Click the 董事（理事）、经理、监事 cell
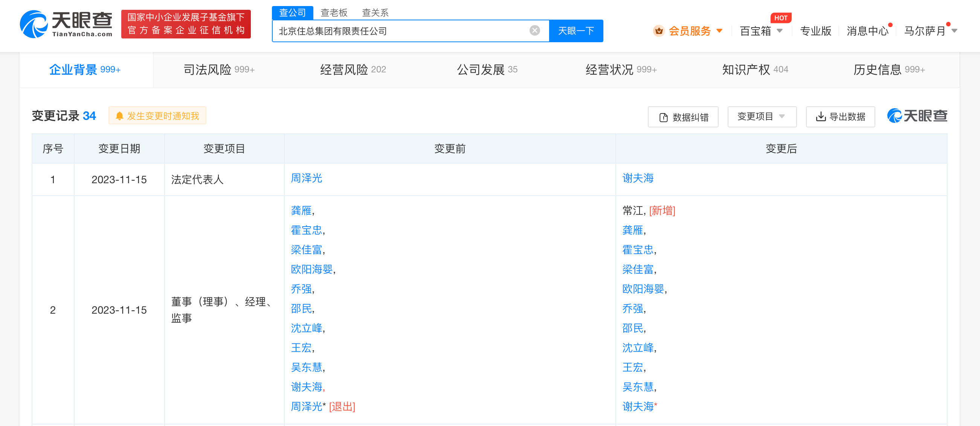Viewport: 980px width, 426px height. [224, 310]
